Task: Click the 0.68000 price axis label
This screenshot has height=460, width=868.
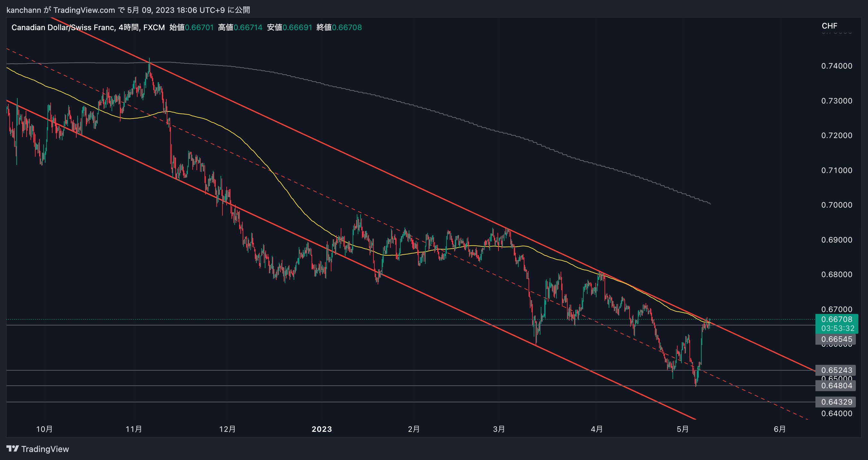Action: [x=837, y=275]
